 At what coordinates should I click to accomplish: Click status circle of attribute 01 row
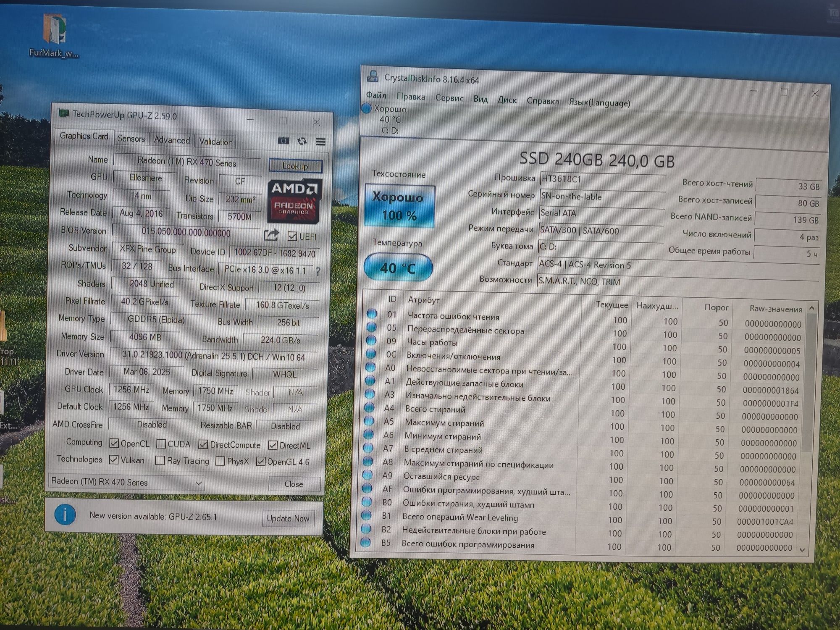372,313
